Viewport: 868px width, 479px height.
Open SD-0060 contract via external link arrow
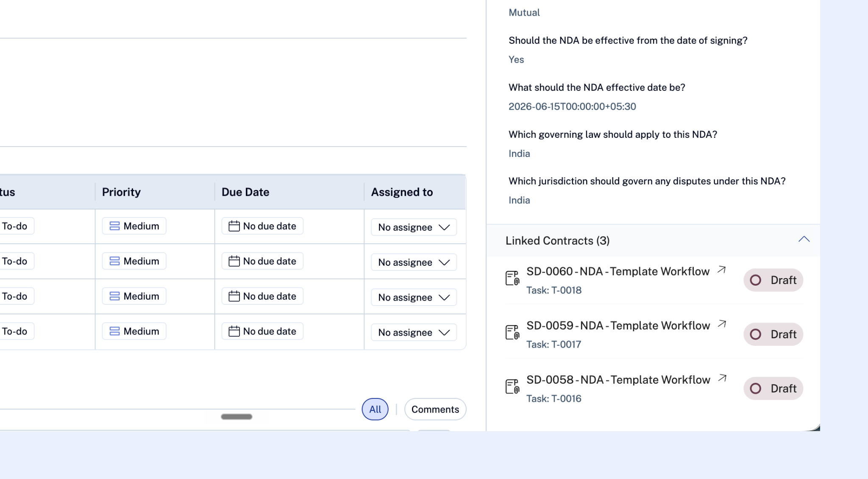click(722, 270)
